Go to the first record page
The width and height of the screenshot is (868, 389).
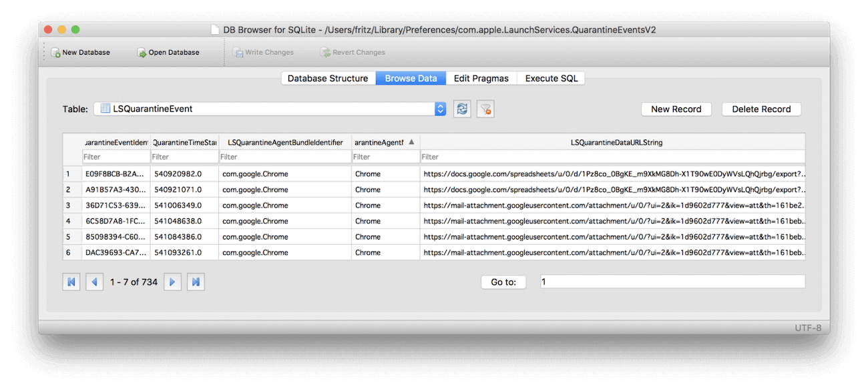[71, 282]
